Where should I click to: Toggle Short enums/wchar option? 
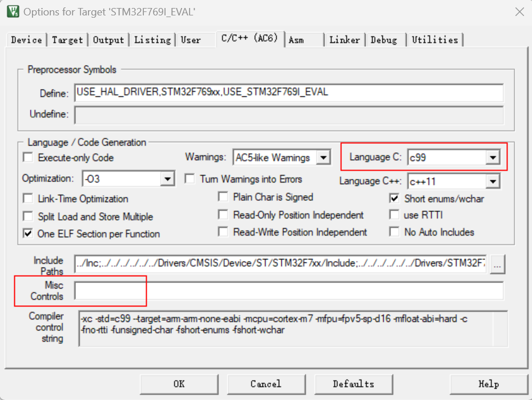394,199
